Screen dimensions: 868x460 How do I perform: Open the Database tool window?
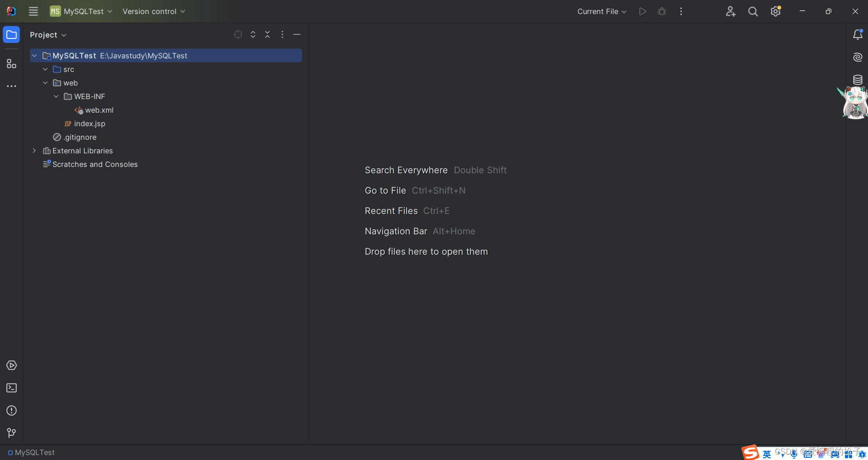(x=858, y=80)
